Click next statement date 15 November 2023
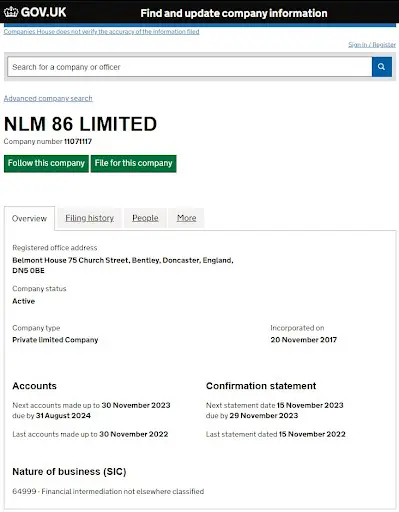The height and width of the screenshot is (512, 399). (x=310, y=405)
